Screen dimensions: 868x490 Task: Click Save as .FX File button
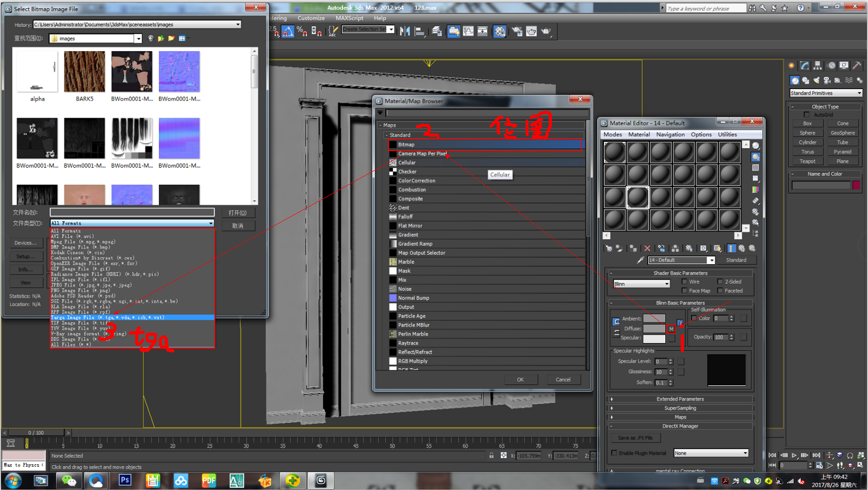(635, 438)
